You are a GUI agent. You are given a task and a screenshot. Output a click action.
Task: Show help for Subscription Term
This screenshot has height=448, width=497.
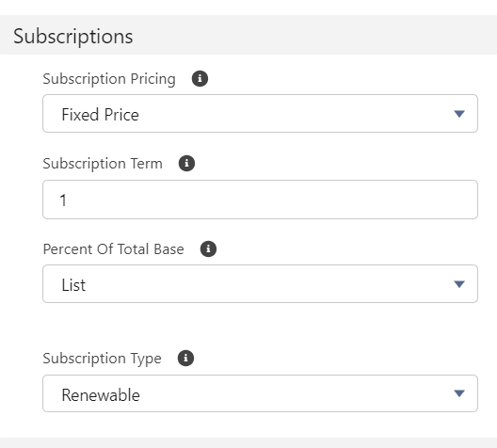[x=186, y=163]
